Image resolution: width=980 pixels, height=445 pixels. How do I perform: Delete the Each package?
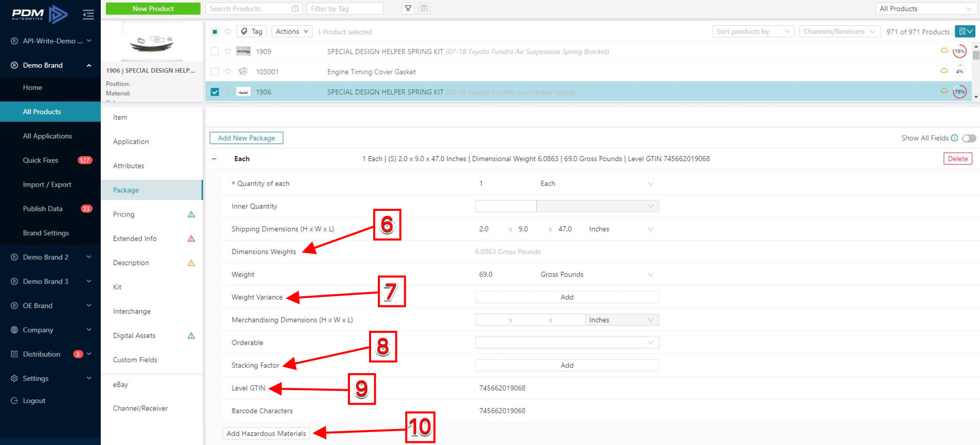(x=958, y=159)
